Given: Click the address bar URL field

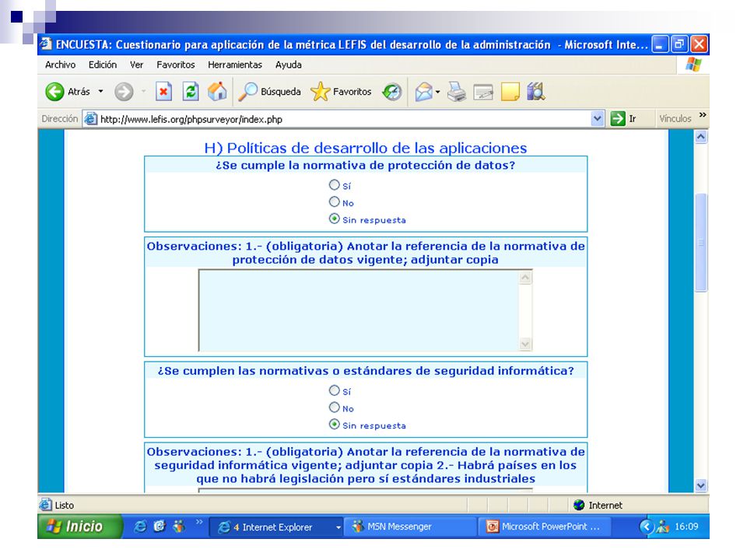Looking at the screenshot, I should click(x=343, y=119).
